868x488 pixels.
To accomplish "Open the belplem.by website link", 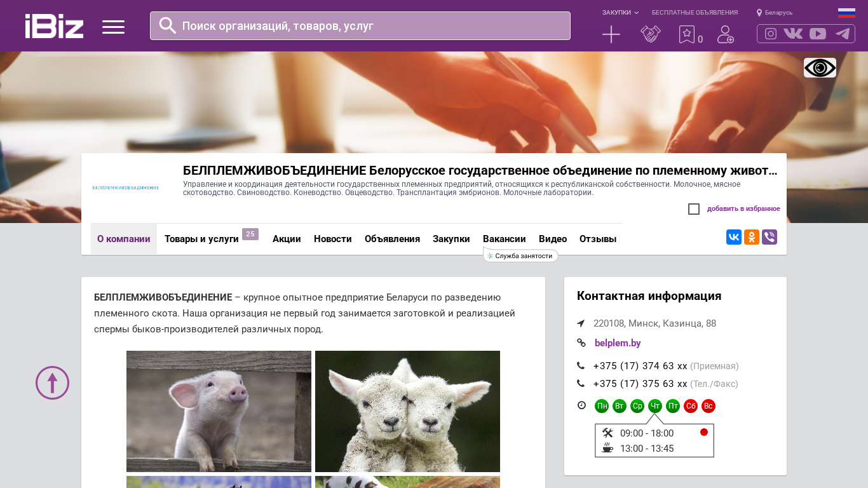I will 618,343.
